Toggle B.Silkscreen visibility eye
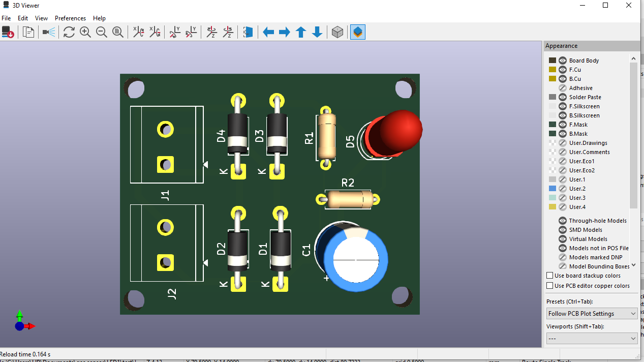 tap(563, 115)
